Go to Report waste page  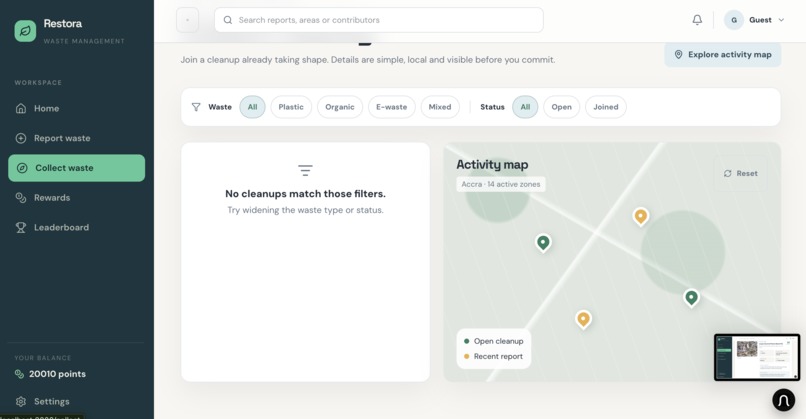(x=77, y=138)
